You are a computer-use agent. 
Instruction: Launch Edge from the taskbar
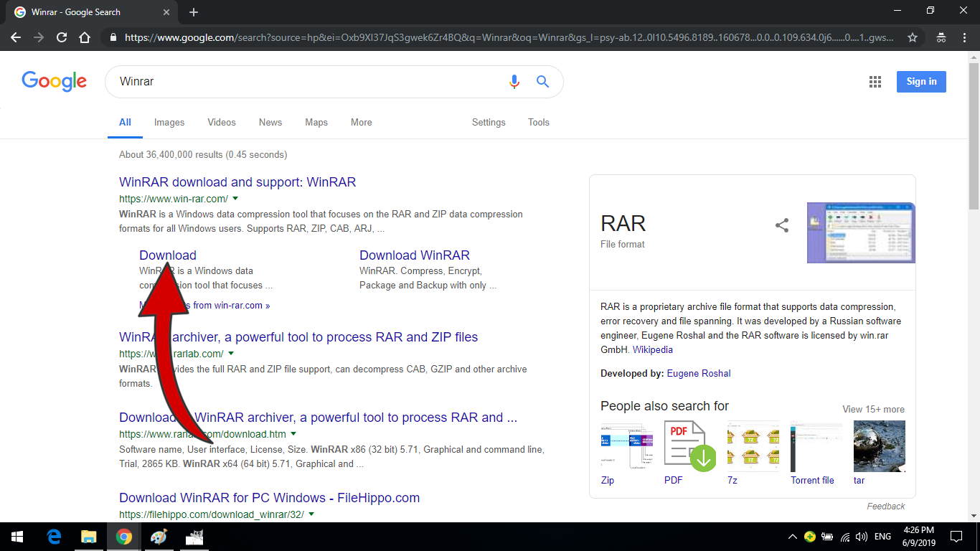tap(54, 537)
